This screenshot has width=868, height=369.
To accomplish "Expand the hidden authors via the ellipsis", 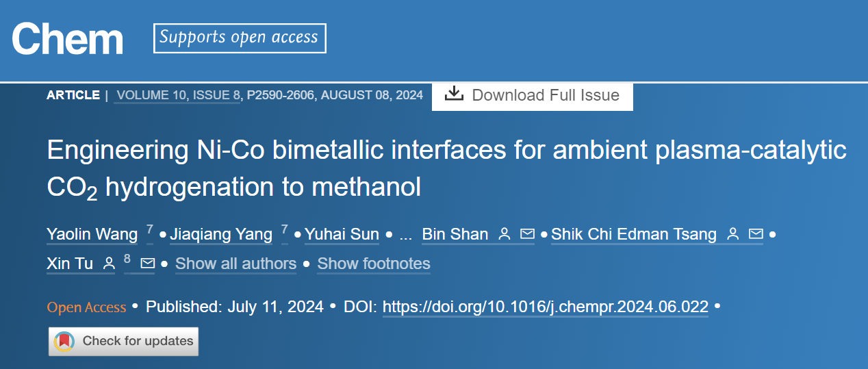I will pos(406,235).
